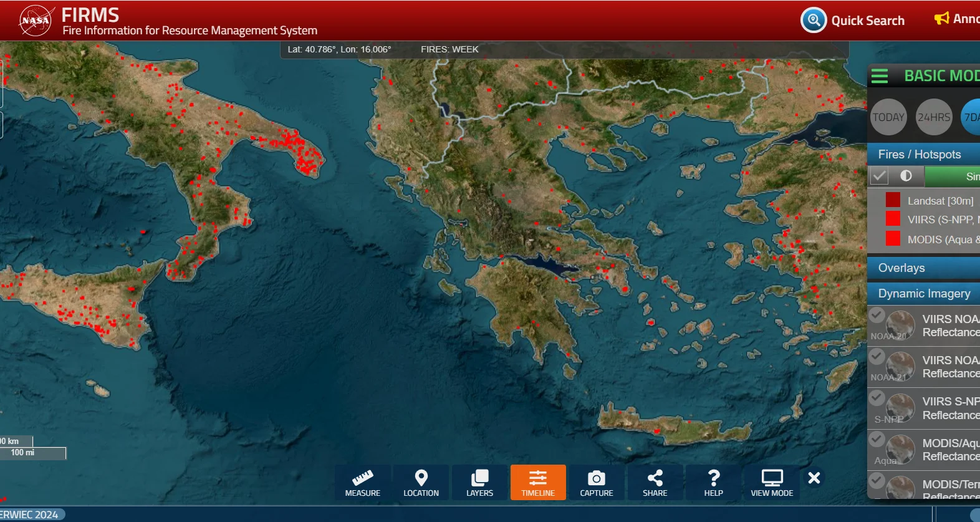This screenshot has height=522, width=980.
Task: Open the Share tool
Action: [655, 482]
